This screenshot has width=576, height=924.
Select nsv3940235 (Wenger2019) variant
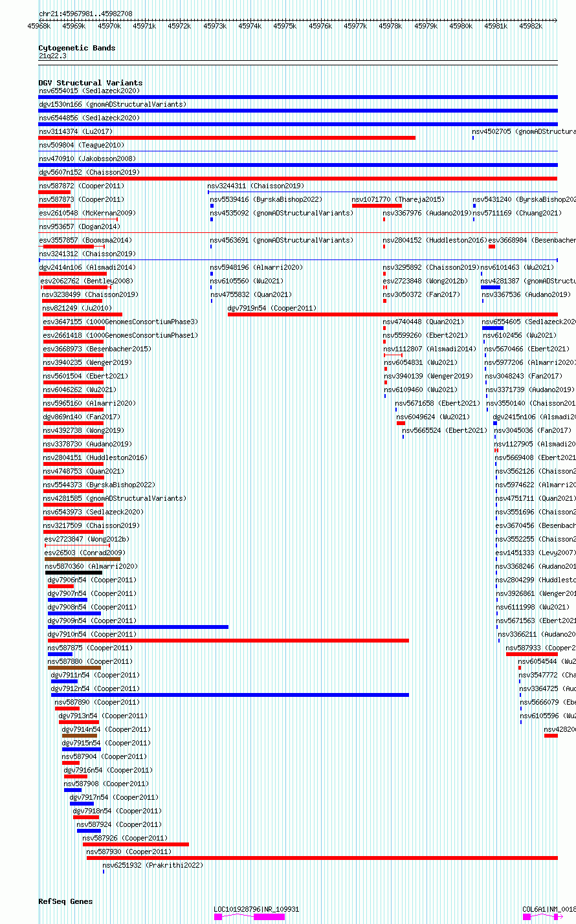coord(87,362)
